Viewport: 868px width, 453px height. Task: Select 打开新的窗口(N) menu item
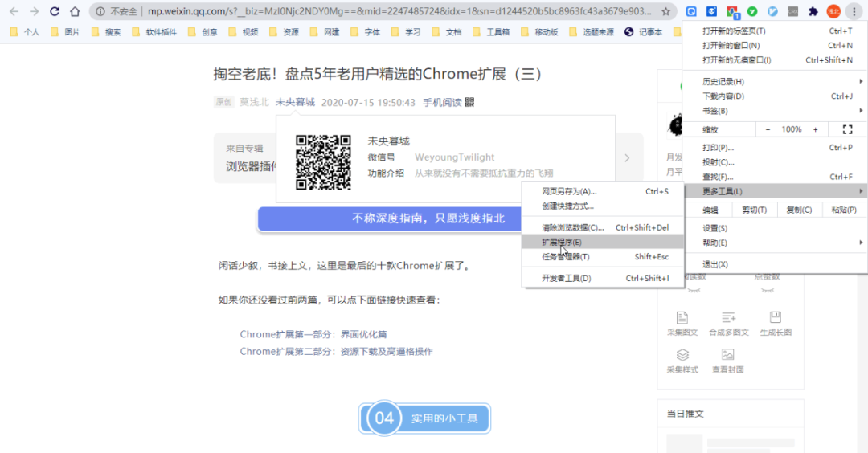(775, 45)
